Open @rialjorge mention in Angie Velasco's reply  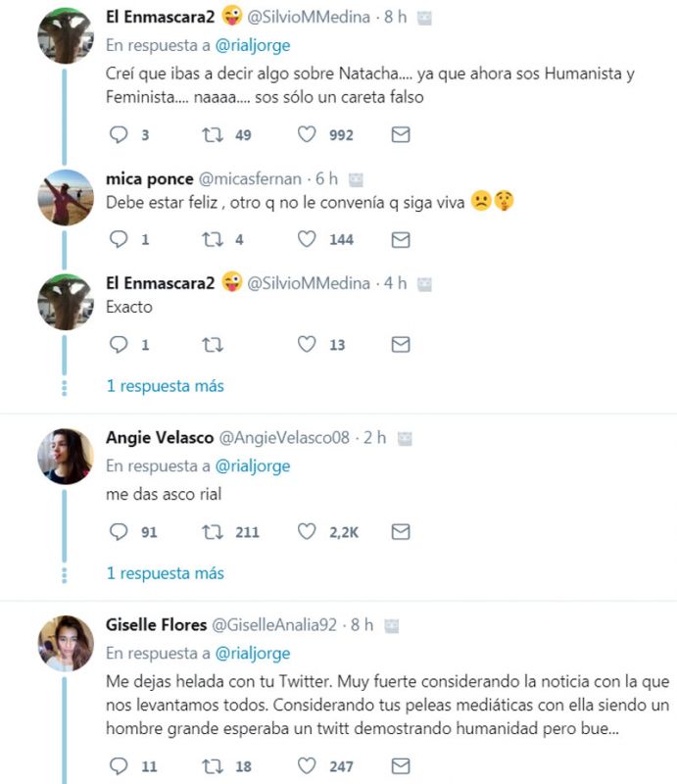click(x=253, y=465)
